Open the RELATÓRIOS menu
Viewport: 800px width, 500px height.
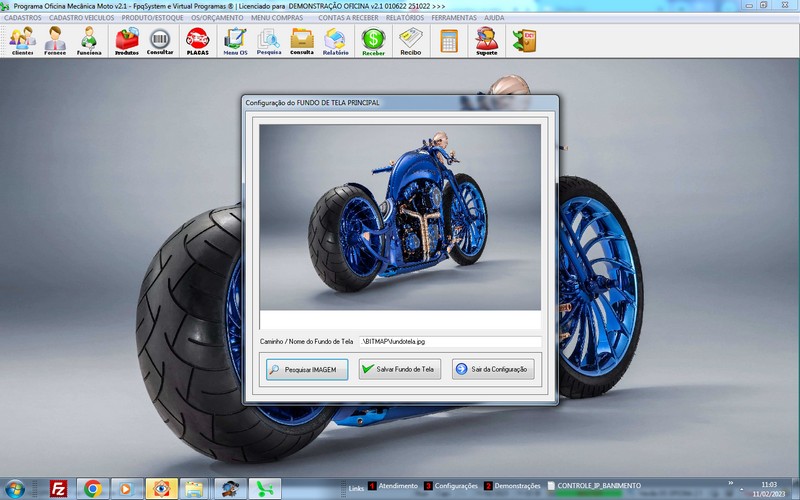(x=405, y=17)
